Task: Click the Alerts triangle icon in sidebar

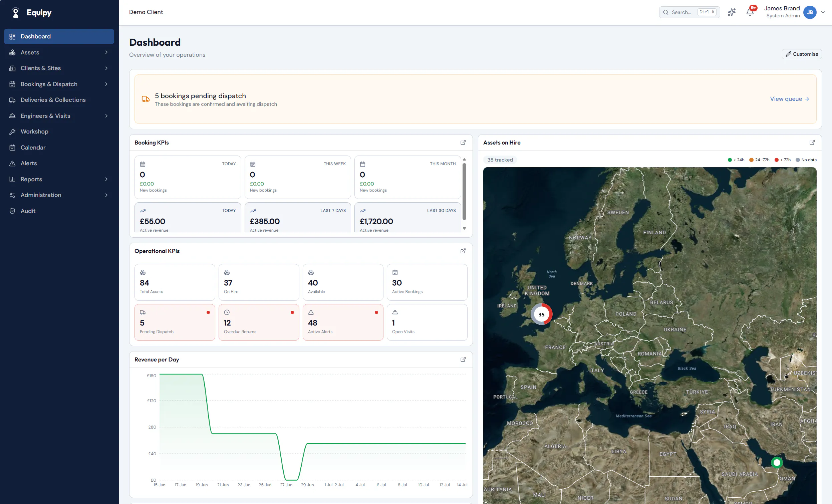Action: [12, 164]
